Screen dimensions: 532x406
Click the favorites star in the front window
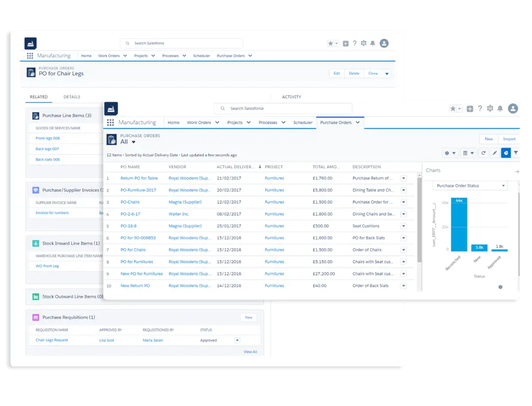[x=453, y=109]
